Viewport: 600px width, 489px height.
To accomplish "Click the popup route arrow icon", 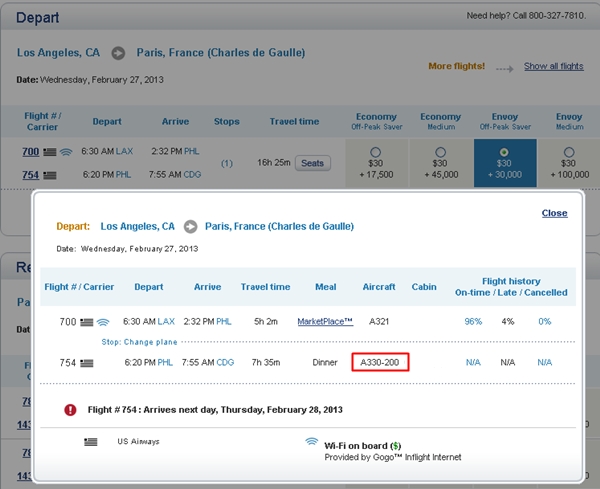I will [191, 227].
